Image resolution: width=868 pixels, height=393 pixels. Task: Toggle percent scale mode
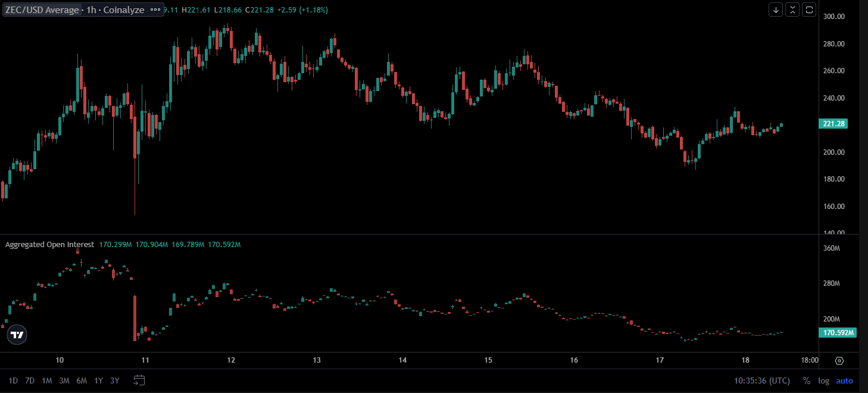coord(807,381)
